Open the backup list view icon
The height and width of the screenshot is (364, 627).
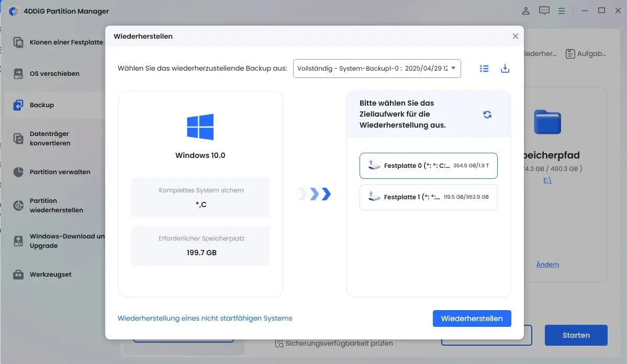tap(484, 69)
